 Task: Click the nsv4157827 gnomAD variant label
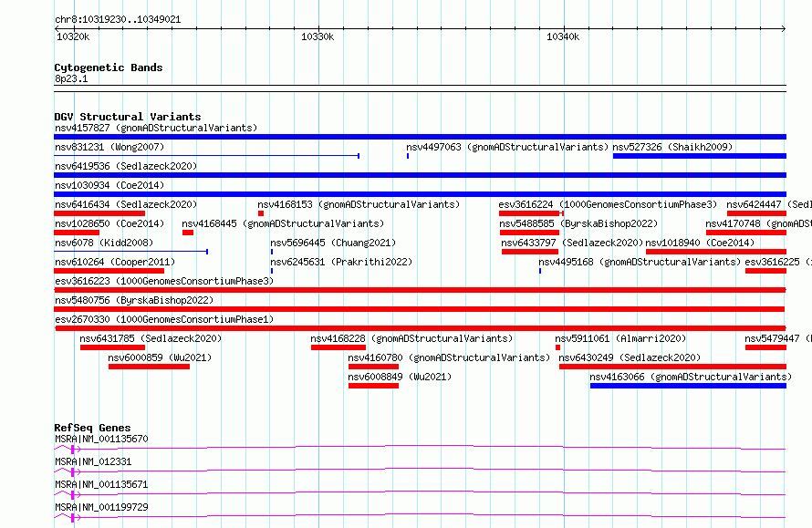coord(156,128)
